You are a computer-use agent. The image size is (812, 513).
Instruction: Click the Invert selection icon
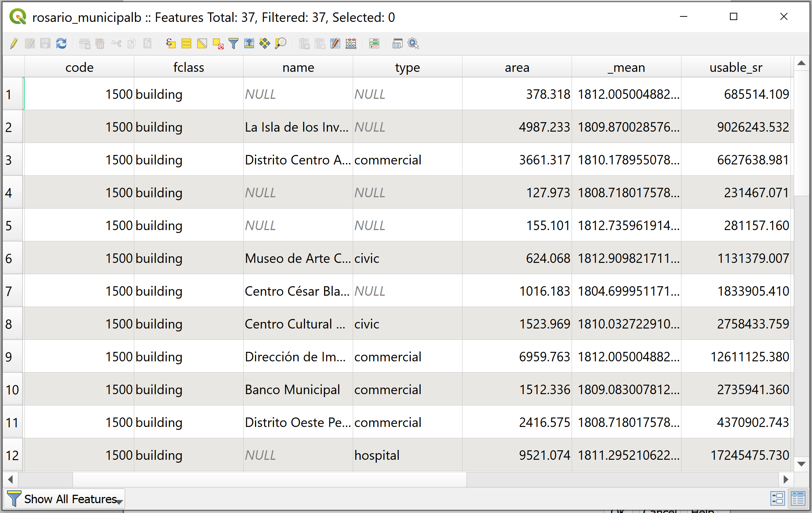tap(202, 44)
